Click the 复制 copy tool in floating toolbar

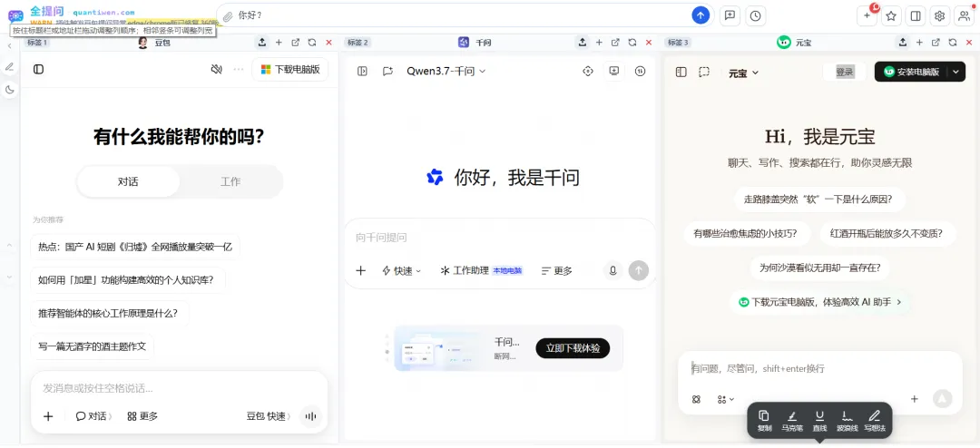pyautogui.click(x=764, y=420)
